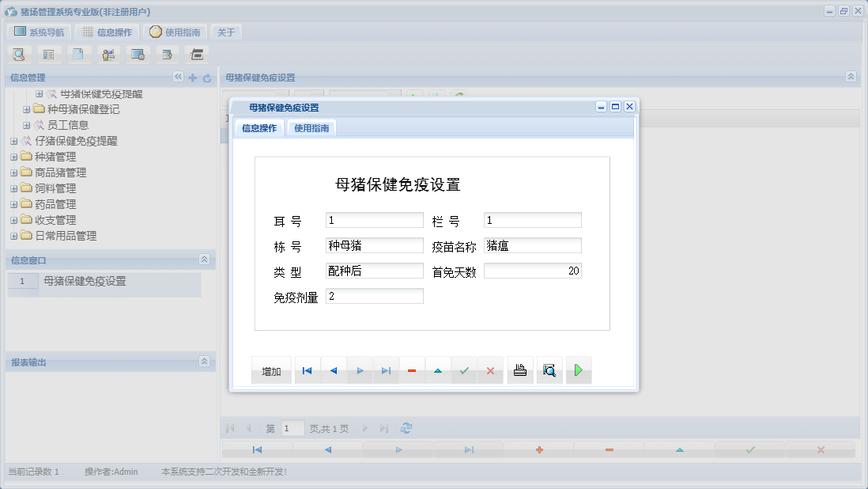
Task: Click the refresh icon in the pagination bar
Action: click(406, 428)
